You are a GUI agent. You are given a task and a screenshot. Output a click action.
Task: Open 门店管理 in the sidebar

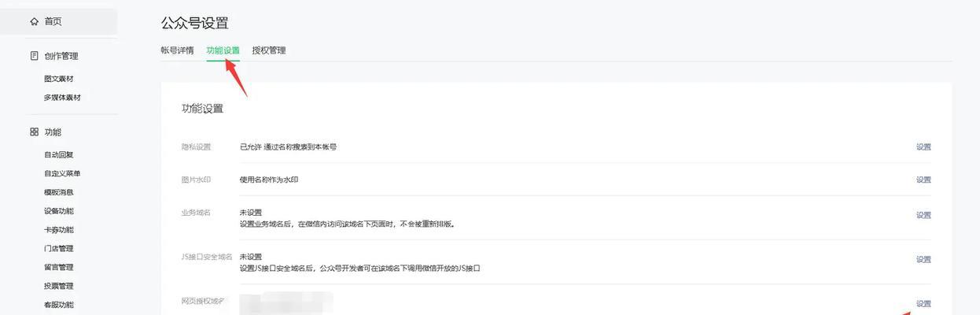[59, 249]
